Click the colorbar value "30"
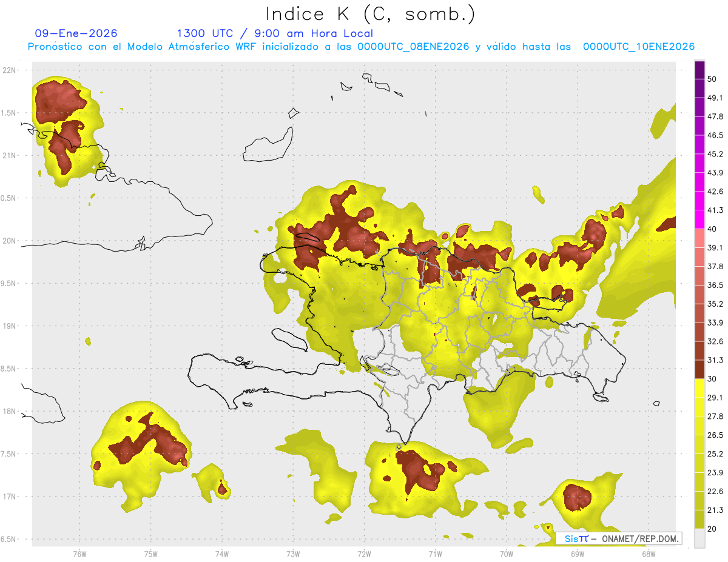The height and width of the screenshot is (562, 728). point(712,379)
